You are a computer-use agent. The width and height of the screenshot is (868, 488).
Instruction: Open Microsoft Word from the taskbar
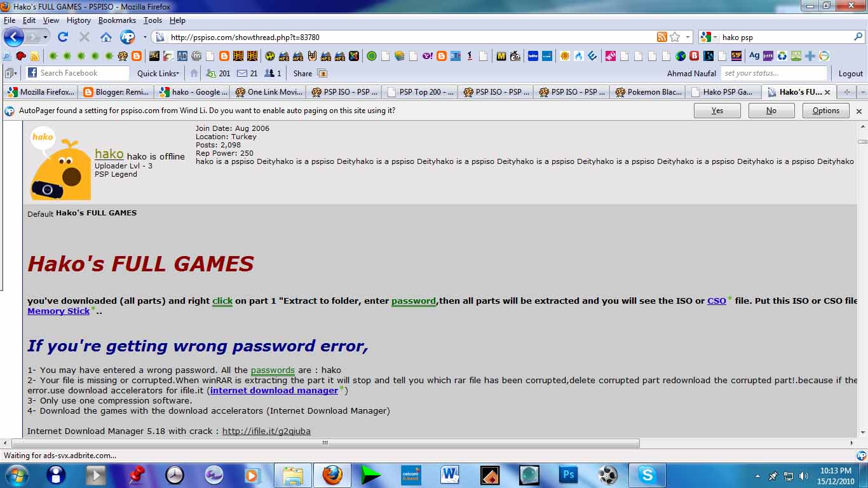pos(450,475)
